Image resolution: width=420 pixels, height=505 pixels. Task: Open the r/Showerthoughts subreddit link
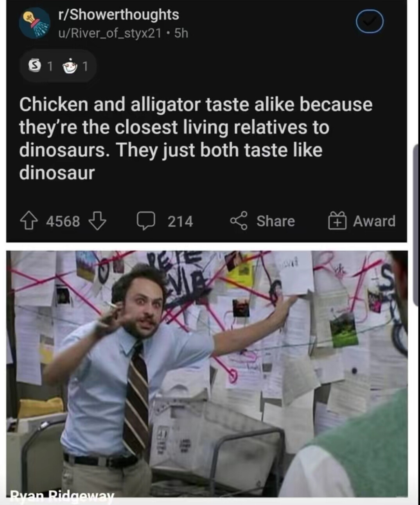[x=118, y=14]
